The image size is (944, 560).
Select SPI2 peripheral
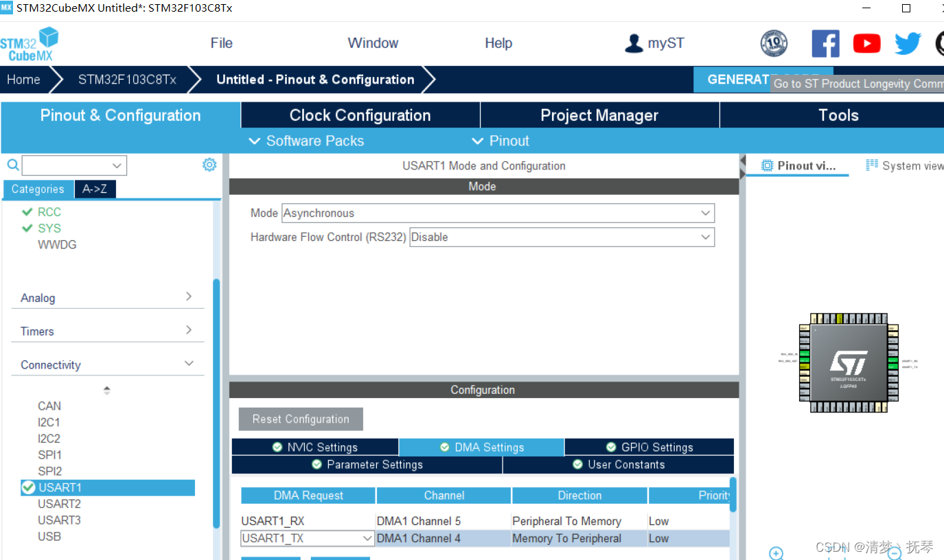(49, 471)
